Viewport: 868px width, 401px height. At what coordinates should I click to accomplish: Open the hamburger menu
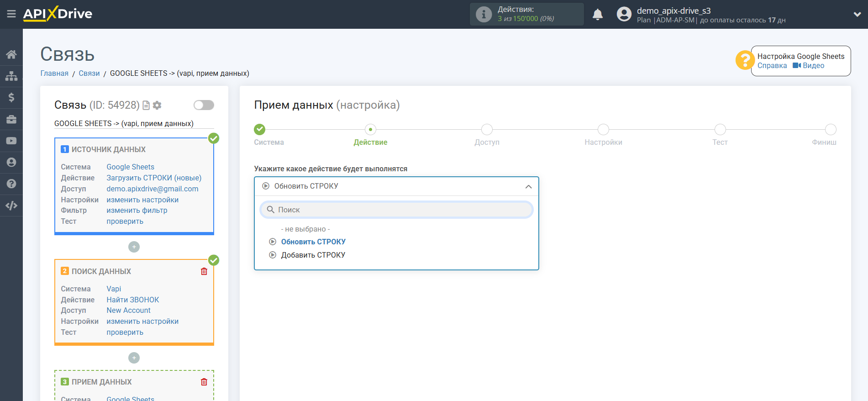coord(11,14)
